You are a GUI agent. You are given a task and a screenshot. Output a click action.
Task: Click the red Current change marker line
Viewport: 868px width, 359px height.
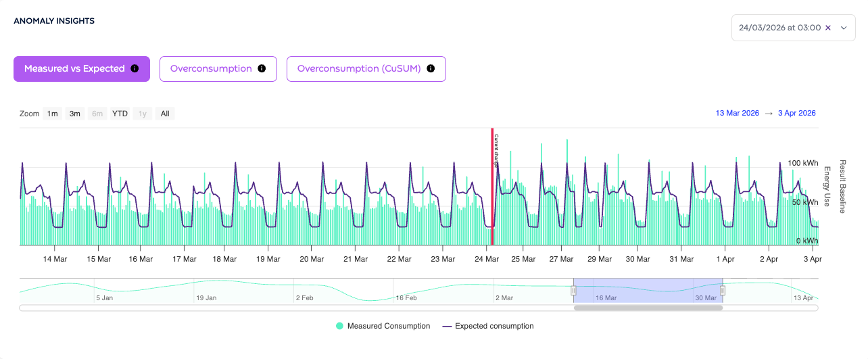pyautogui.click(x=492, y=187)
